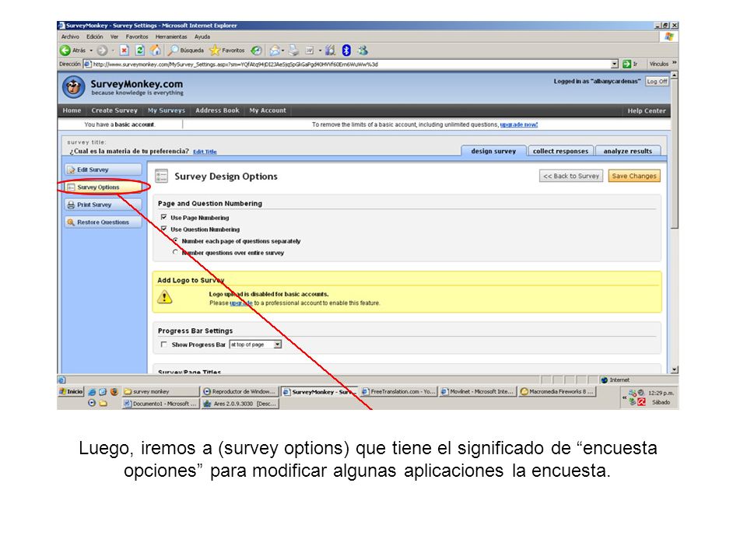Image resolution: width=747 pixels, height=560 pixels.
Task: Open the mail icon dropdown arrow
Action: (x=283, y=51)
